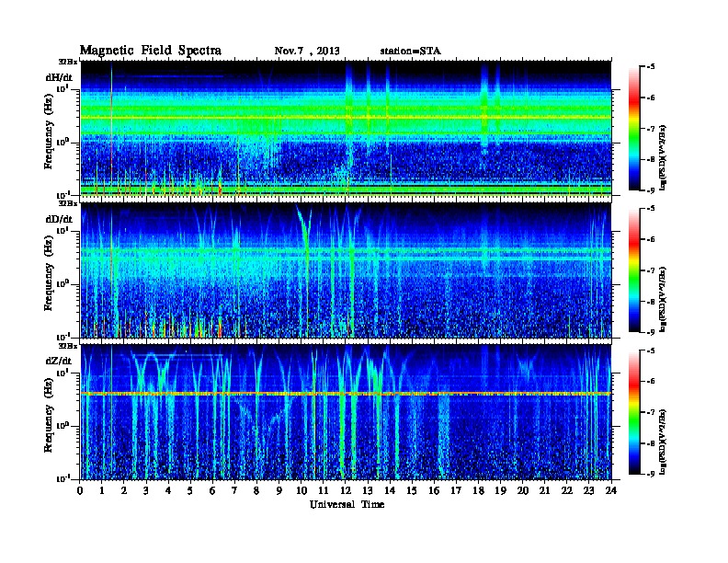This screenshot has width=728, height=563.
Task: Click the "Universal Time" axis label
Action: [x=347, y=504]
